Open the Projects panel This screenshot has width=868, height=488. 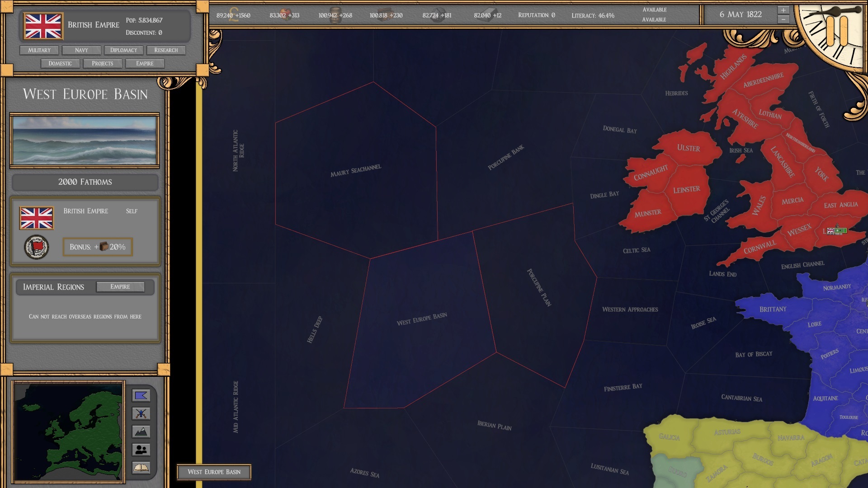pos(103,63)
